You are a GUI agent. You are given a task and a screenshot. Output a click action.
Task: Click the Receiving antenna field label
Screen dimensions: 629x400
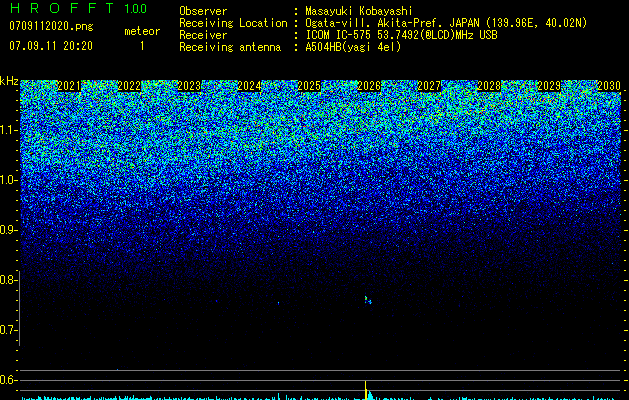230,47
